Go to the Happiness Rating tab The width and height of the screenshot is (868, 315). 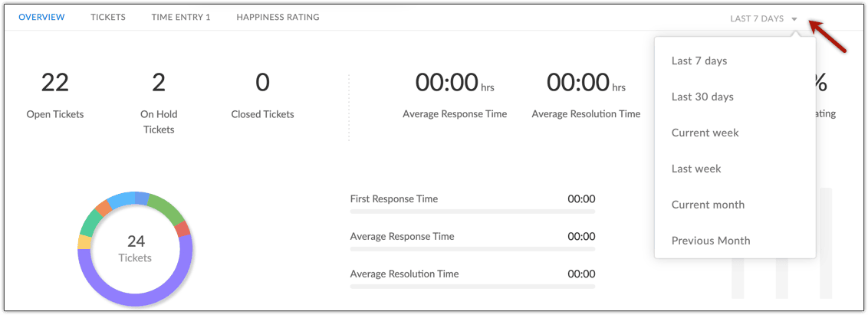[278, 17]
